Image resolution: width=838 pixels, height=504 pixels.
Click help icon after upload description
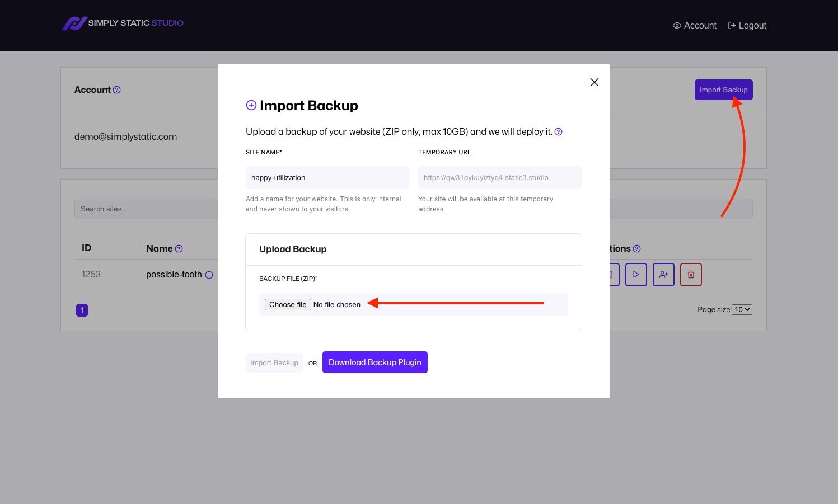click(x=558, y=132)
